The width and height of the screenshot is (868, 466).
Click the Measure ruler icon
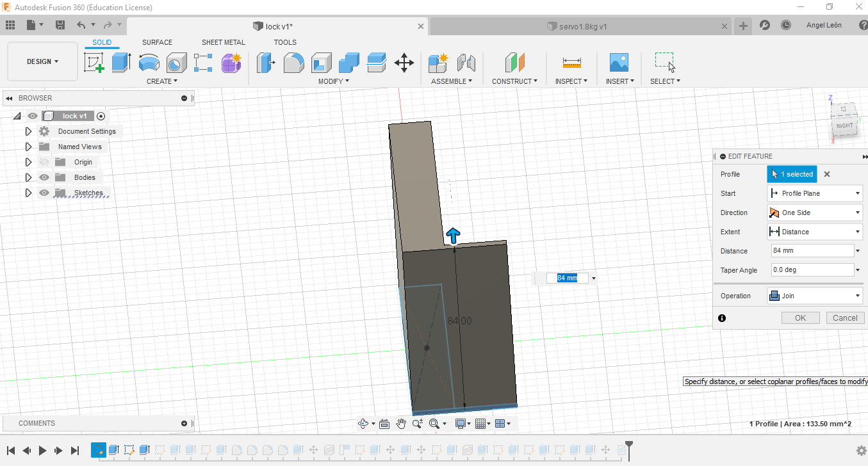(571, 63)
